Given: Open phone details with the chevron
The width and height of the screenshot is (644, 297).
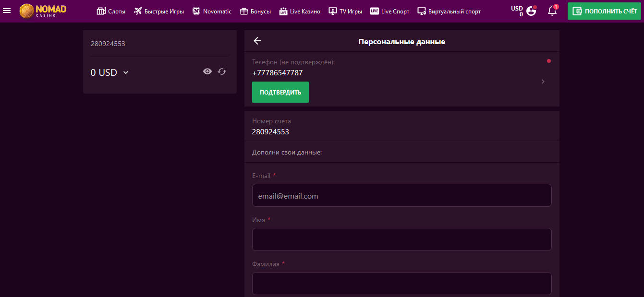Looking at the screenshot, I should 543,82.
